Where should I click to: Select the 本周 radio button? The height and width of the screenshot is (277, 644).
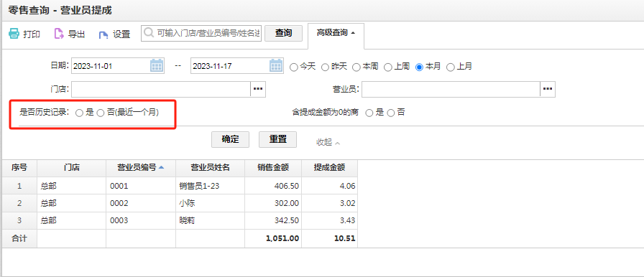click(356, 67)
